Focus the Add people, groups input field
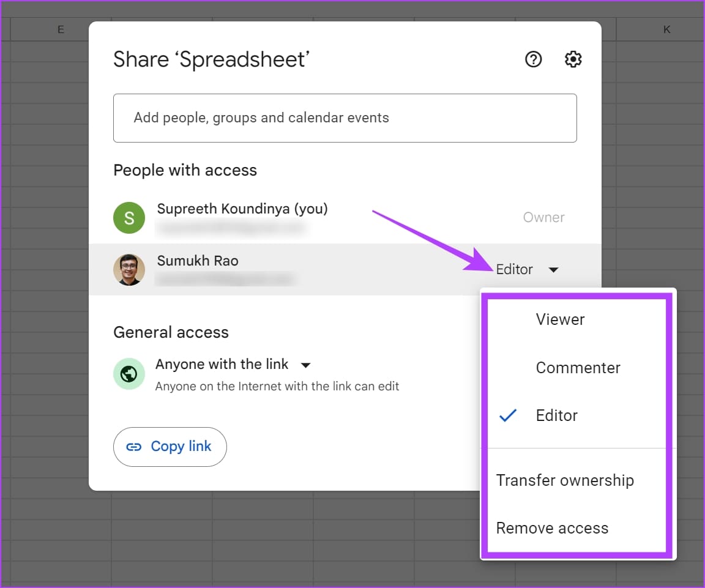The image size is (705, 588). click(x=345, y=118)
